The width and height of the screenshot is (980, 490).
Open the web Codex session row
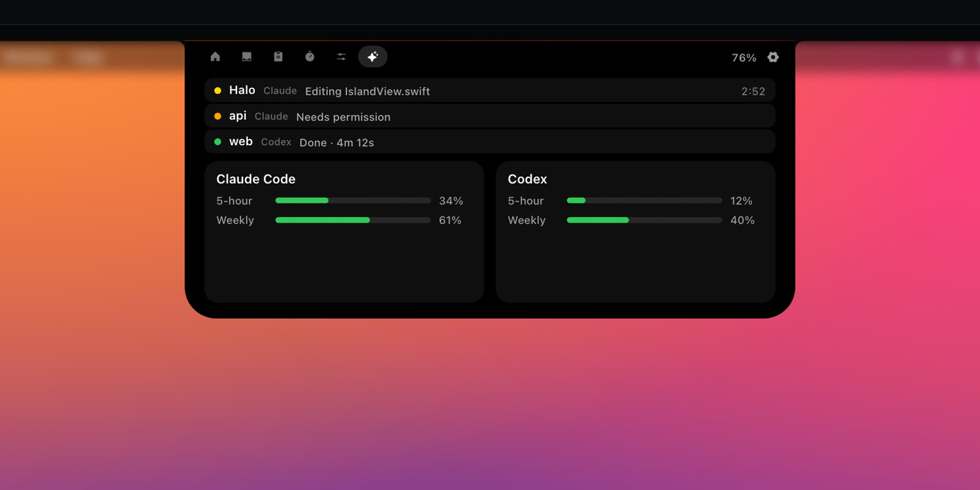point(490,142)
